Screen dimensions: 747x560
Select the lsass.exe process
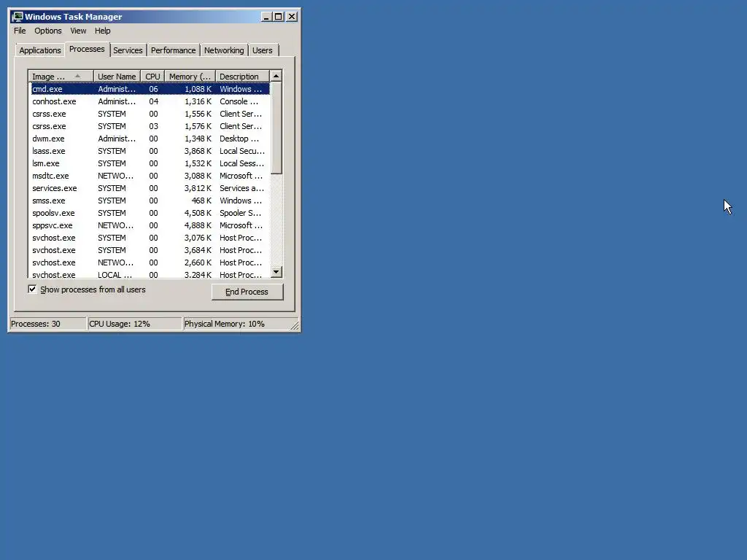[150, 151]
